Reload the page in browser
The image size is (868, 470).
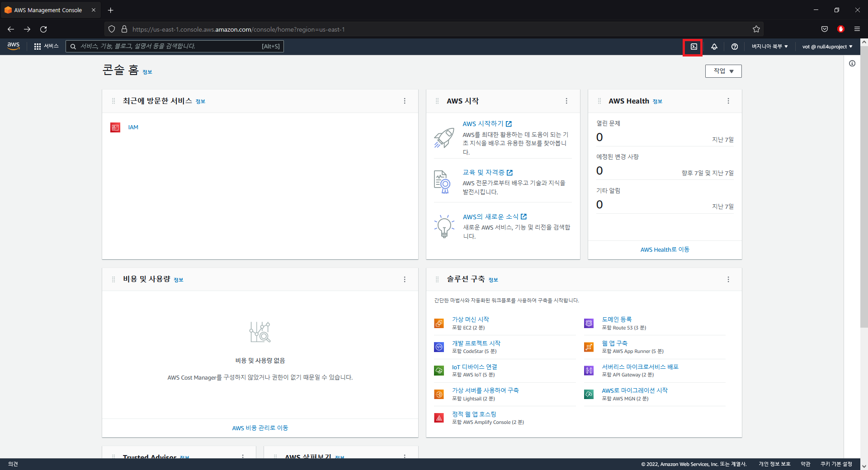click(x=43, y=29)
